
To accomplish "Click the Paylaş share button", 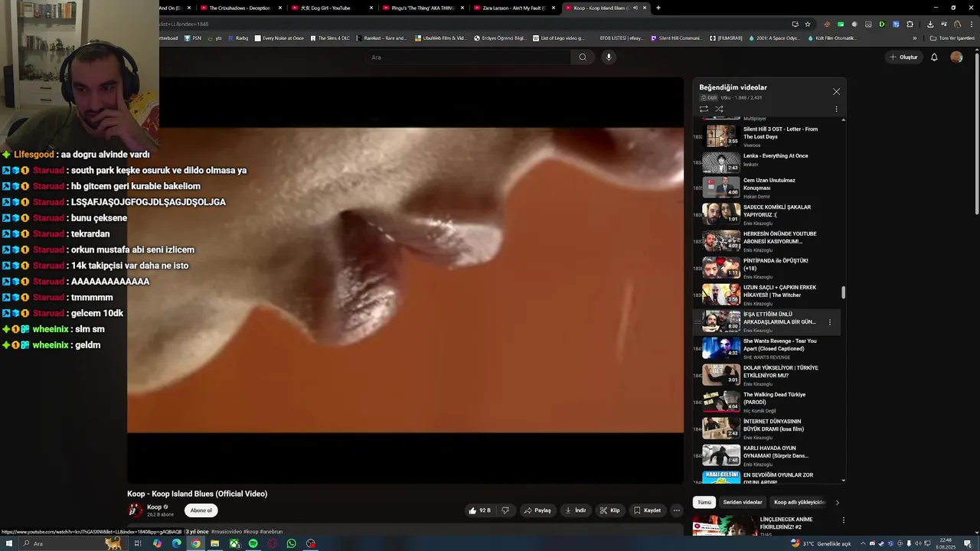I will pos(537,510).
